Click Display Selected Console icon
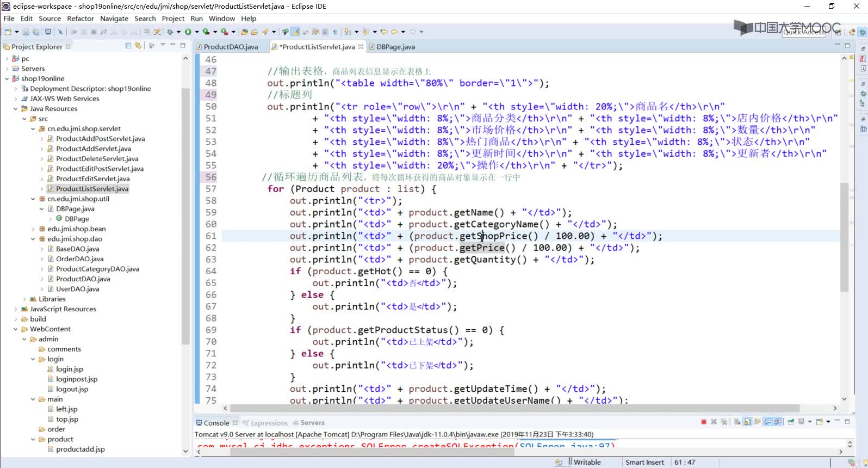The image size is (868, 468). point(801,422)
